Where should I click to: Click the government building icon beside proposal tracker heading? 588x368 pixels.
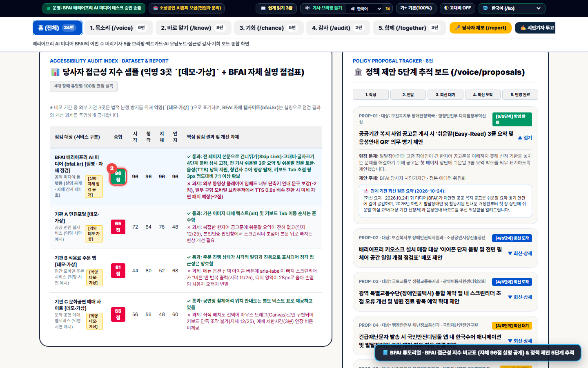(358, 72)
